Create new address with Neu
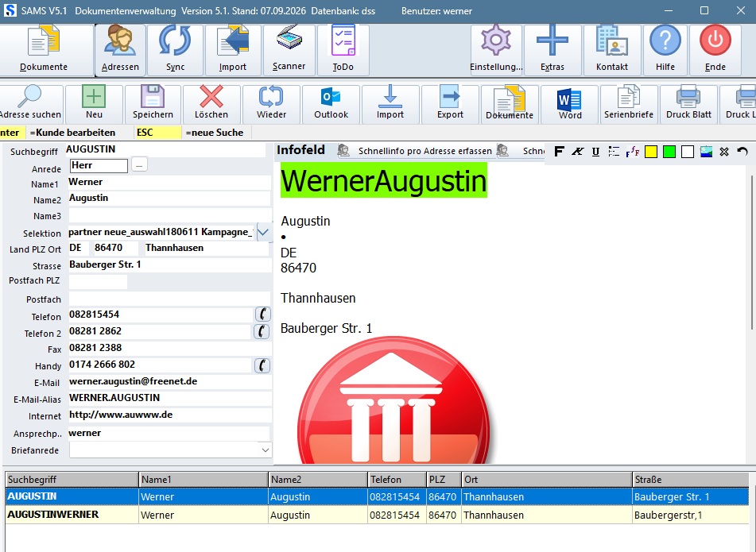 94,103
